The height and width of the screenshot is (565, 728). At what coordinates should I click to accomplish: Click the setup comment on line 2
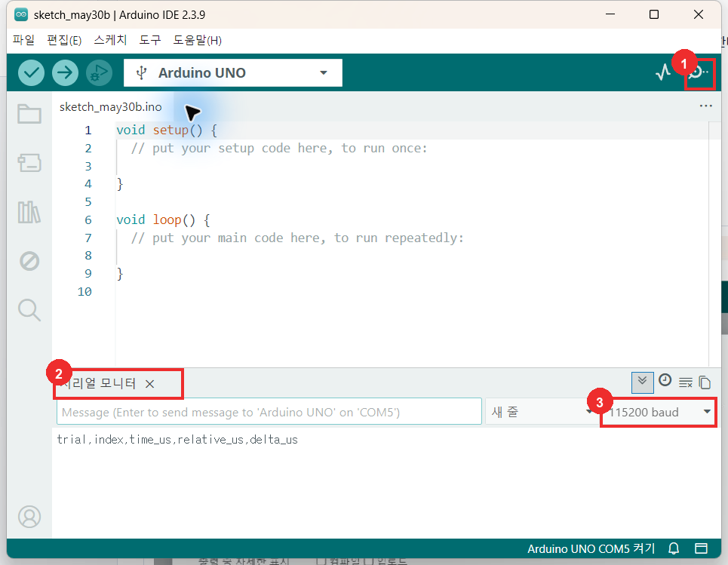point(278,148)
